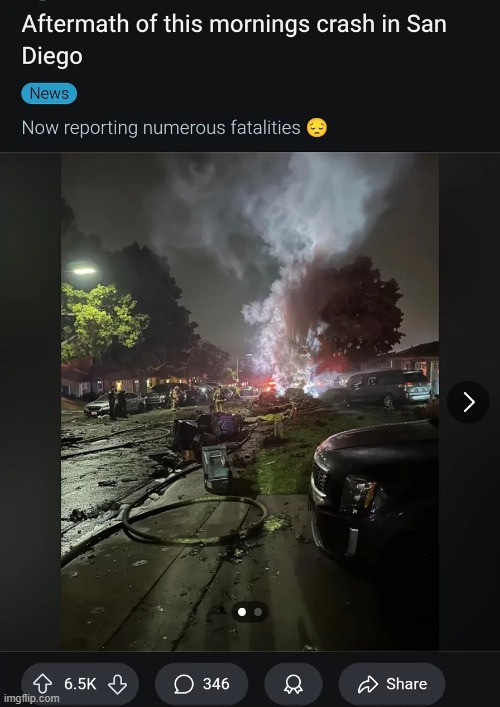Click the black margin left of the photo
Viewport: 500px width, 707px height.
coord(30,401)
